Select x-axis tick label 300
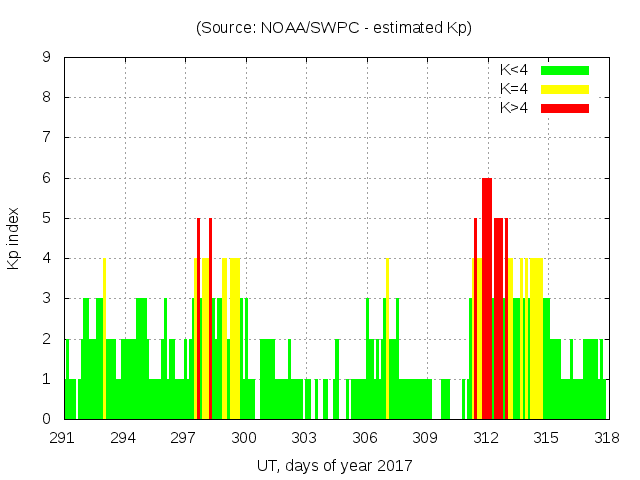 [x=245, y=438]
